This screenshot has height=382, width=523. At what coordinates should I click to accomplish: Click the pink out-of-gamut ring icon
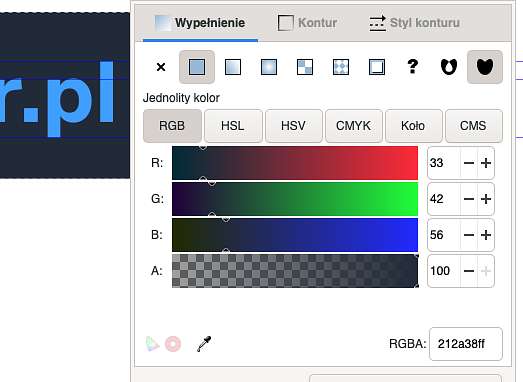pos(173,344)
